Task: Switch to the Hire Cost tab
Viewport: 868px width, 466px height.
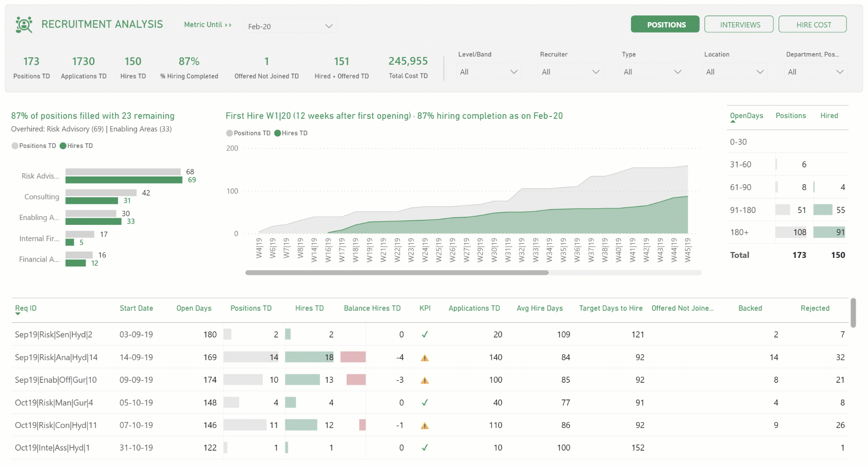Action: click(813, 24)
